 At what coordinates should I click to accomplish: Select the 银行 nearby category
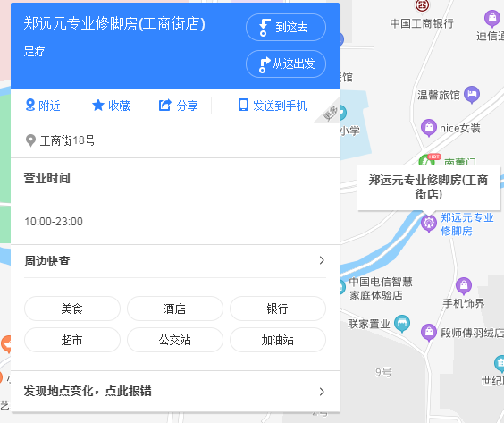(278, 309)
